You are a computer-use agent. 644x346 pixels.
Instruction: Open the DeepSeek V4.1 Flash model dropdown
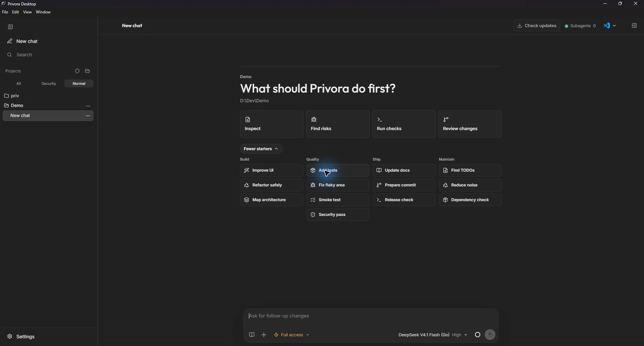pos(433,335)
